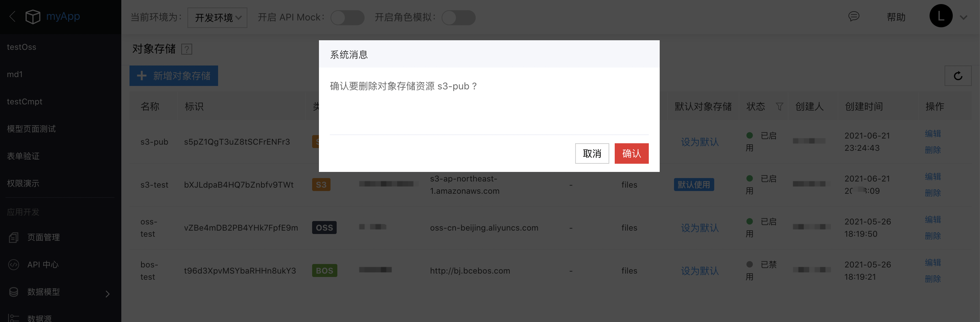The image size is (980, 322).
Task: Click the API 中心 sidebar icon
Action: (x=14, y=265)
